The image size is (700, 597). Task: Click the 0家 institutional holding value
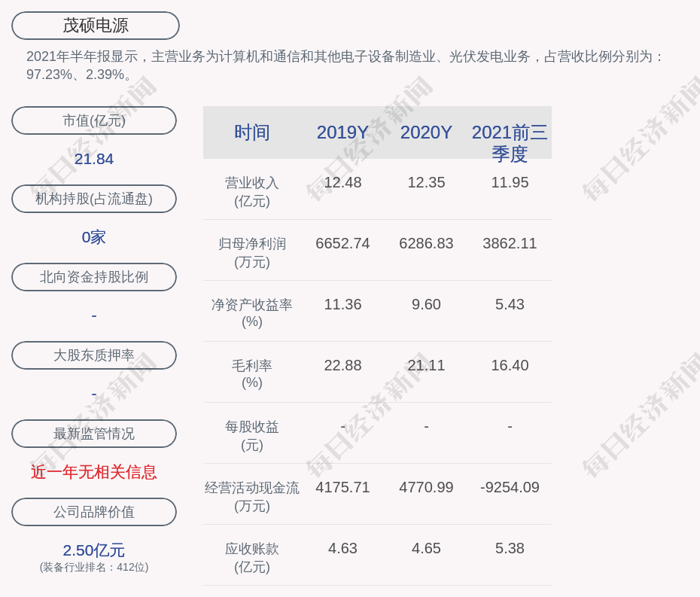click(94, 237)
